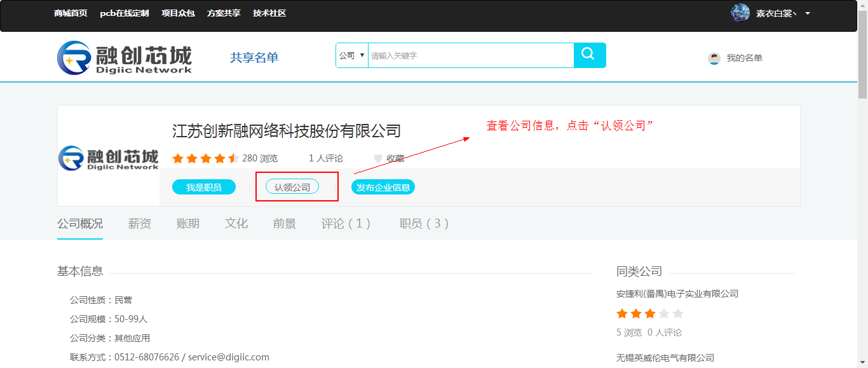Select the 公司概况 tab
The image size is (868, 368).
click(80, 224)
